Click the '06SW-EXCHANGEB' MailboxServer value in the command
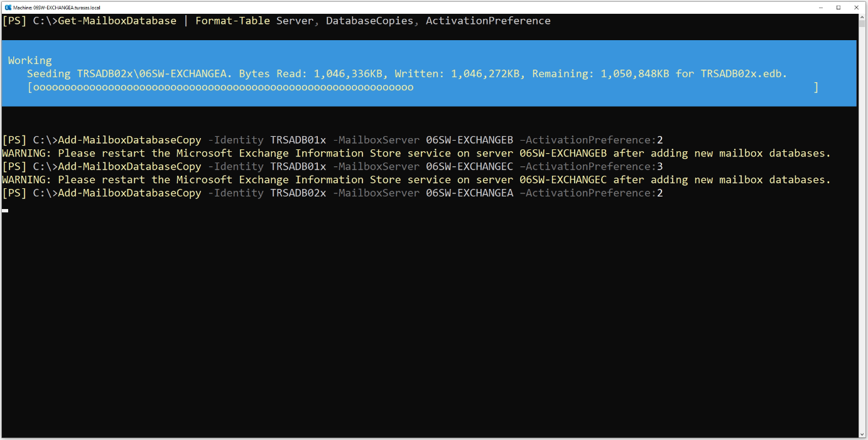The image size is (868, 440). pos(469,140)
